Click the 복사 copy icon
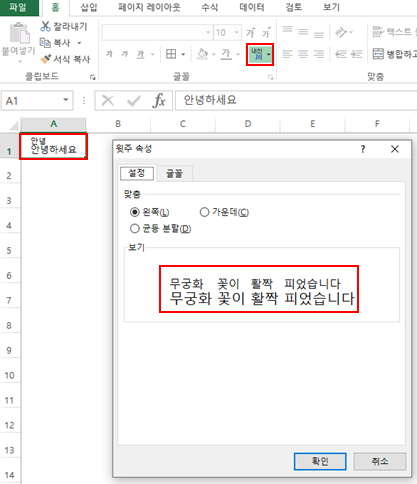Viewport: 417px width, 484px height. pyautogui.click(x=45, y=43)
